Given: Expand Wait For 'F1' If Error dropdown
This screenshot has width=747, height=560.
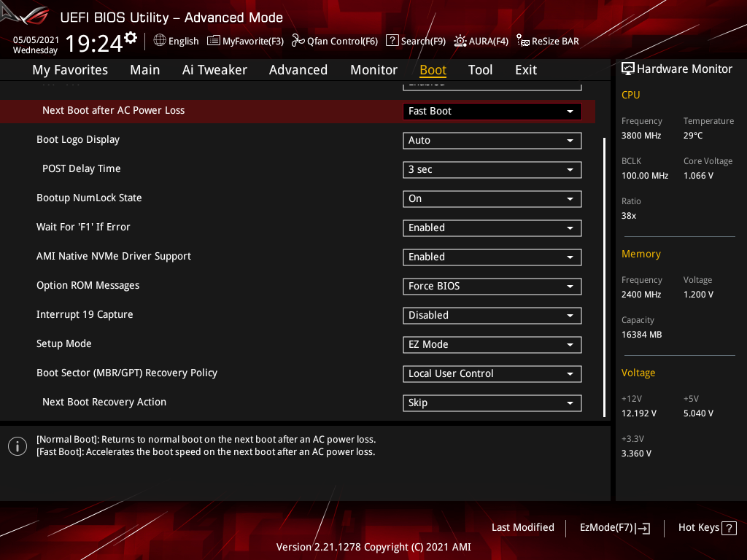Looking at the screenshot, I should tap(492, 228).
